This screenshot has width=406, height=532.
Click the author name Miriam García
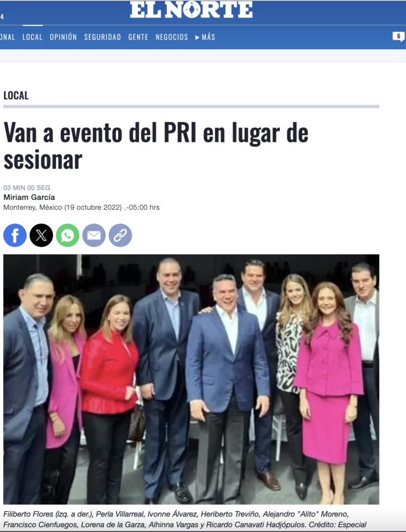pos(29,197)
